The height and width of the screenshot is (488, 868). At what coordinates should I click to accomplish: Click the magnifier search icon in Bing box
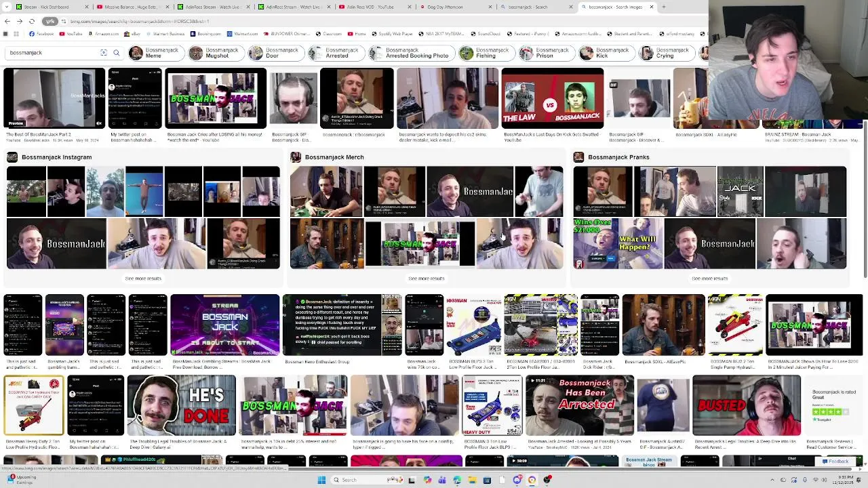pos(116,53)
